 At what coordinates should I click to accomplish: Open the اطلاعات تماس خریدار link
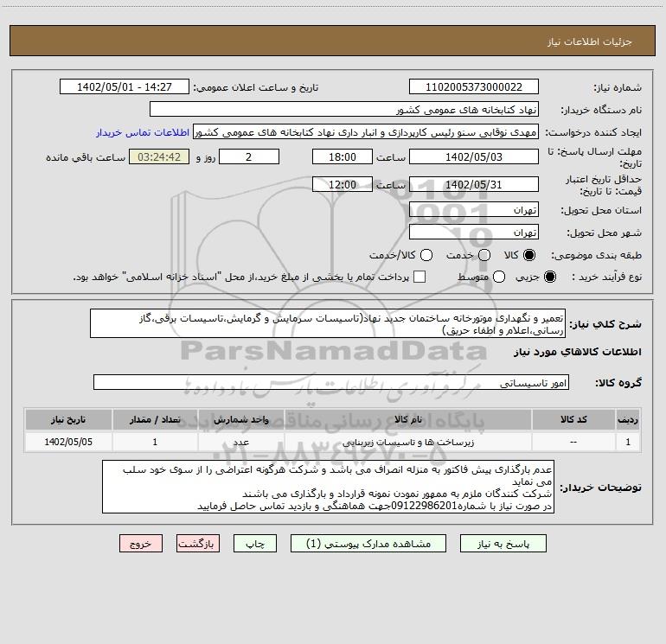click(x=143, y=132)
